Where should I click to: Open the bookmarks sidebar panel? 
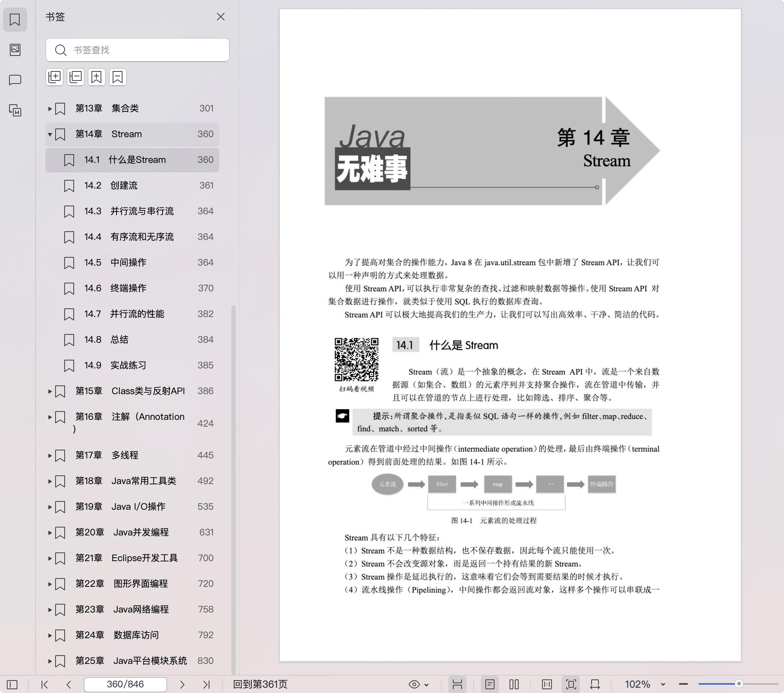click(15, 19)
